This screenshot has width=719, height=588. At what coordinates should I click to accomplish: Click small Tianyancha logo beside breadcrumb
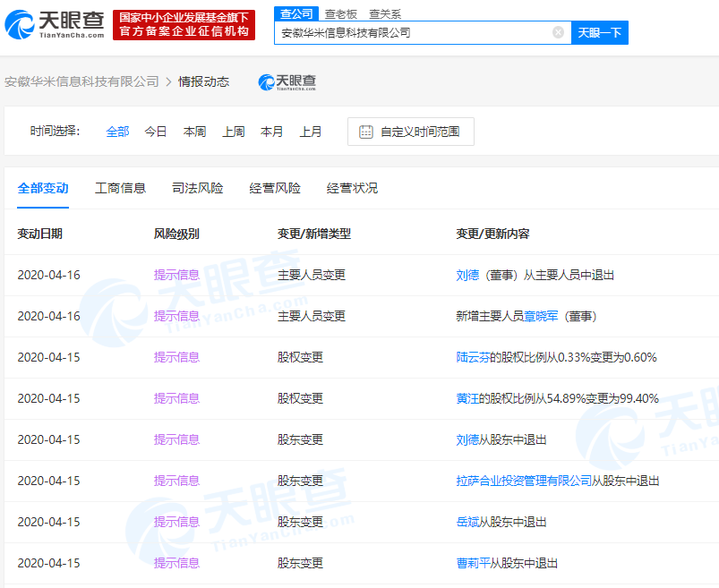pos(287,82)
